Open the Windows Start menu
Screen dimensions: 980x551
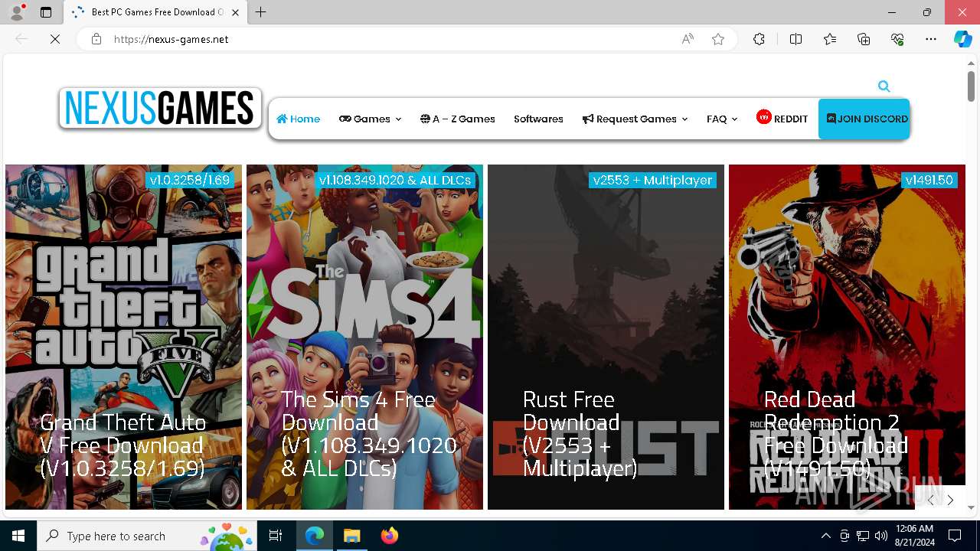coord(18,536)
